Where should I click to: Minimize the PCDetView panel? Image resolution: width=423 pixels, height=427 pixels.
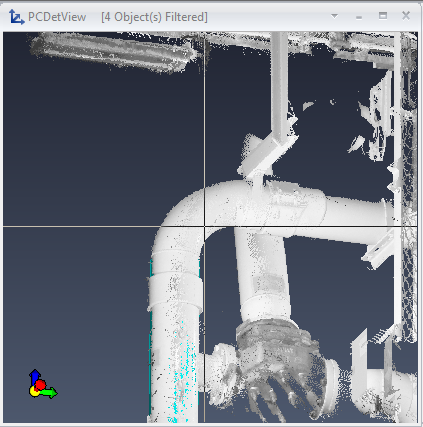pyautogui.click(x=359, y=17)
